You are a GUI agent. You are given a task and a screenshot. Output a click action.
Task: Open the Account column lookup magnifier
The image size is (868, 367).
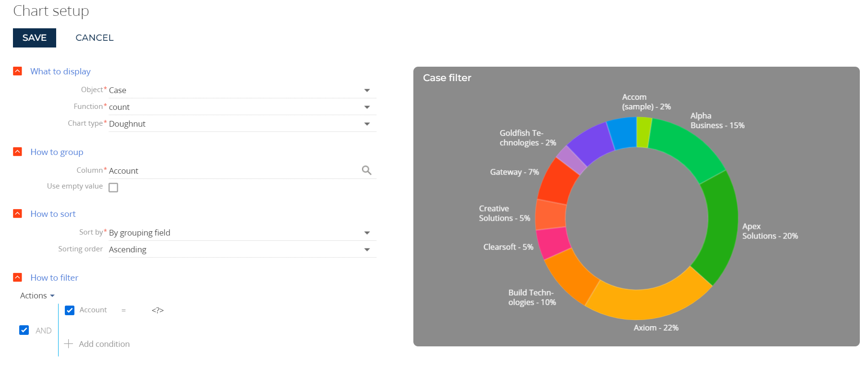pyautogui.click(x=366, y=170)
